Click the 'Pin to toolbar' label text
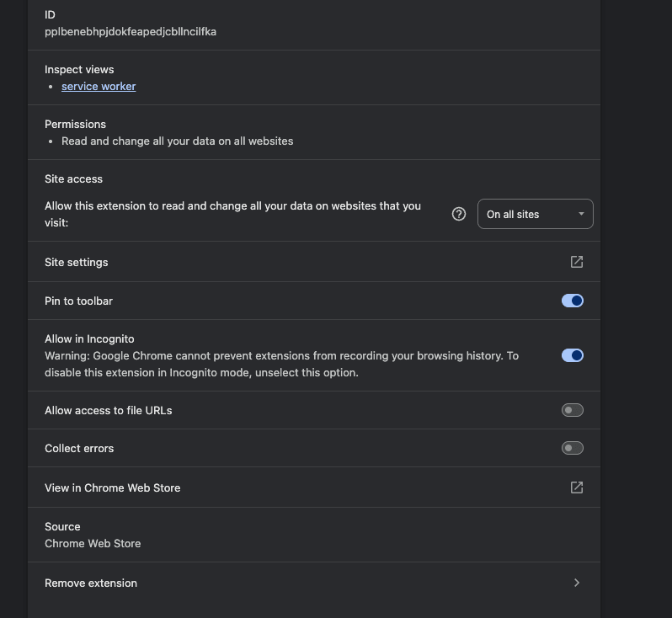This screenshot has height=618, width=672. tap(78, 301)
